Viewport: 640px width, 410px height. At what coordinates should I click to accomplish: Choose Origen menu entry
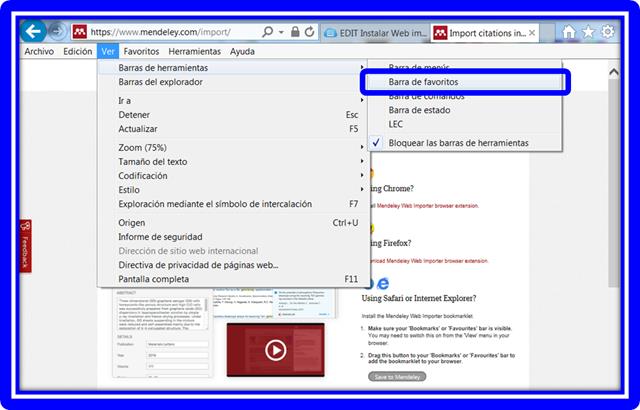point(233,223)
